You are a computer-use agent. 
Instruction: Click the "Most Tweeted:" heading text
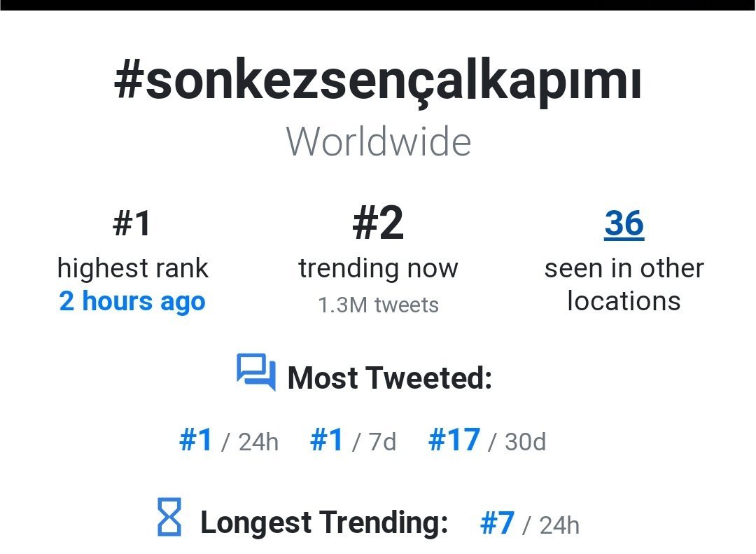point(390,378)
